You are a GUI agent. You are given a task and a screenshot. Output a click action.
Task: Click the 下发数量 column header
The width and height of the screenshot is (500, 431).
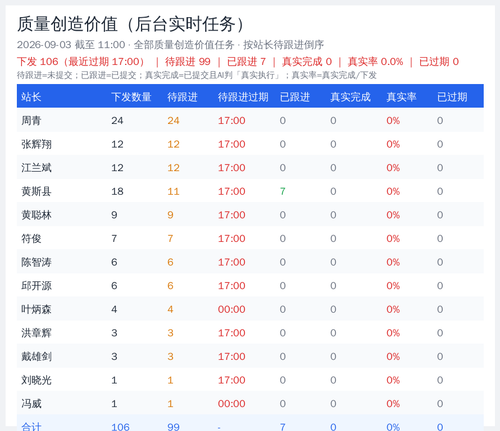point(131,97)
